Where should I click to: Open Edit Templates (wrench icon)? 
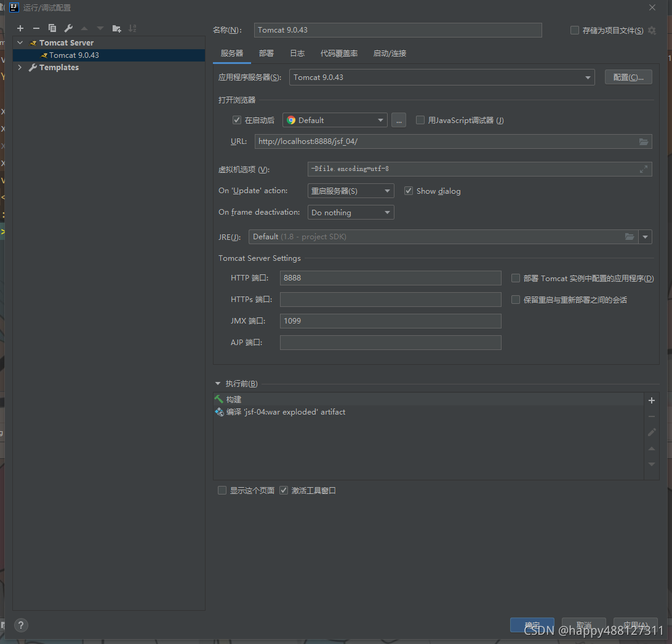point(68,28)
